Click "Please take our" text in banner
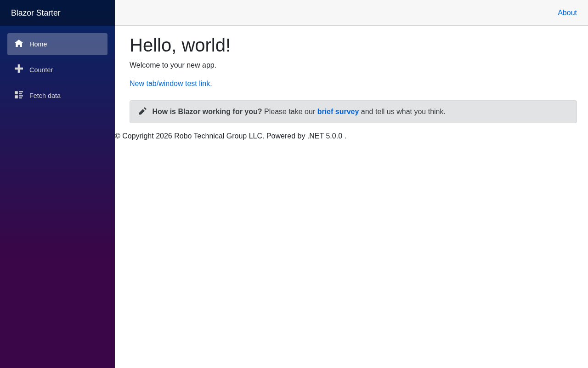Image resolution: width=588 pixels, height=368 pixels. pos(289,112)
